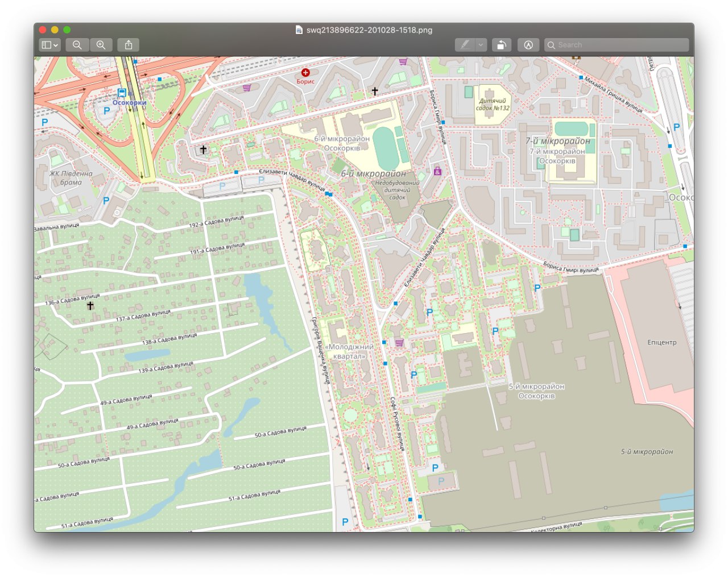Open the sidebar view menu dropdown

coord(50,45)
